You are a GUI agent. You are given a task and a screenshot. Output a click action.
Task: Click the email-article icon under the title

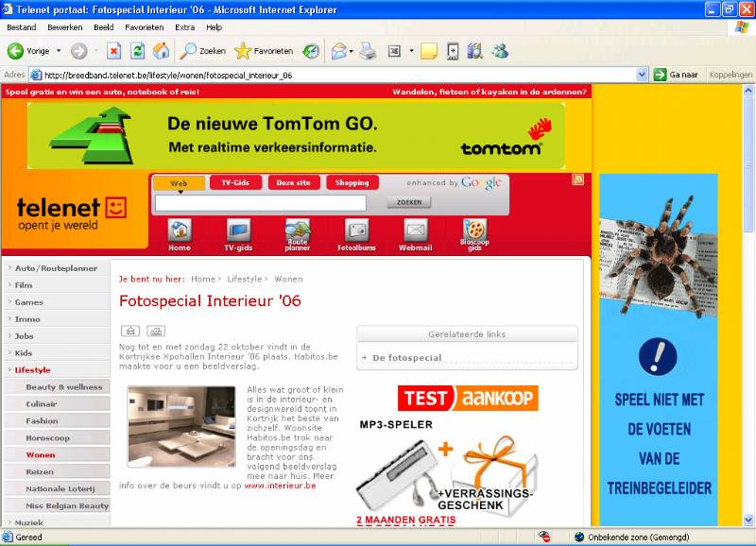tap(130, 331)
